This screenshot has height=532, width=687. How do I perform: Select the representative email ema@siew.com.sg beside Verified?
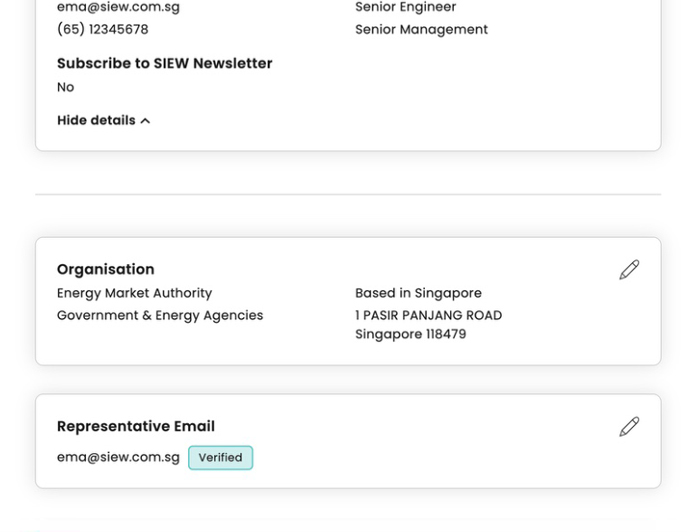pos(118,457)
